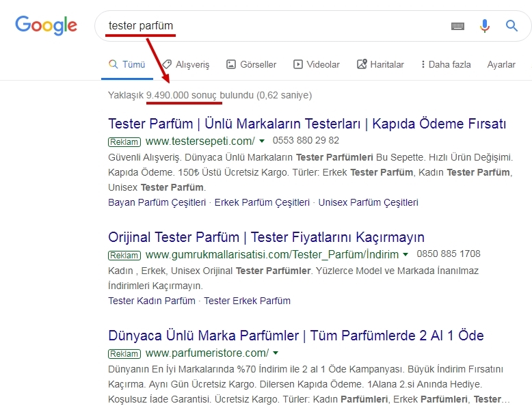Open Unisex Parfüm Çeşitleri sitelink
Image resolution: width=532 pixels, height=408 pixels.
coord(368,202)
